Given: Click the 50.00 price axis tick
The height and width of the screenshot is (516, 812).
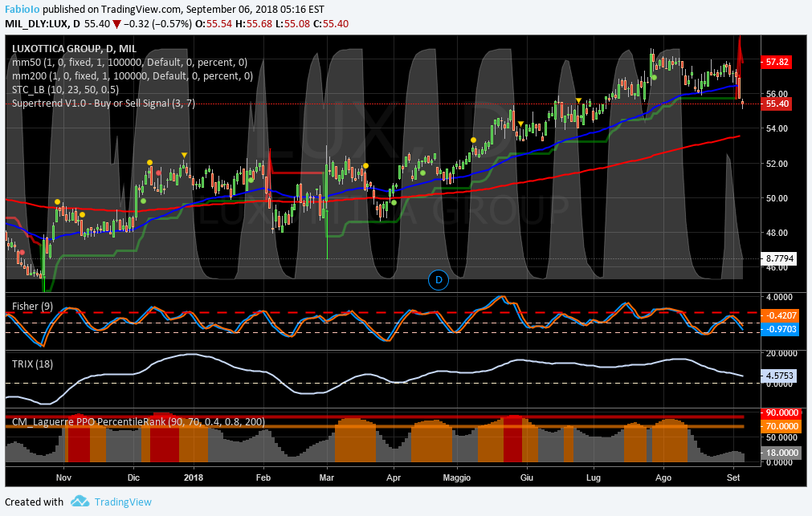Looking at the screenshot, I should click(777, 198).
